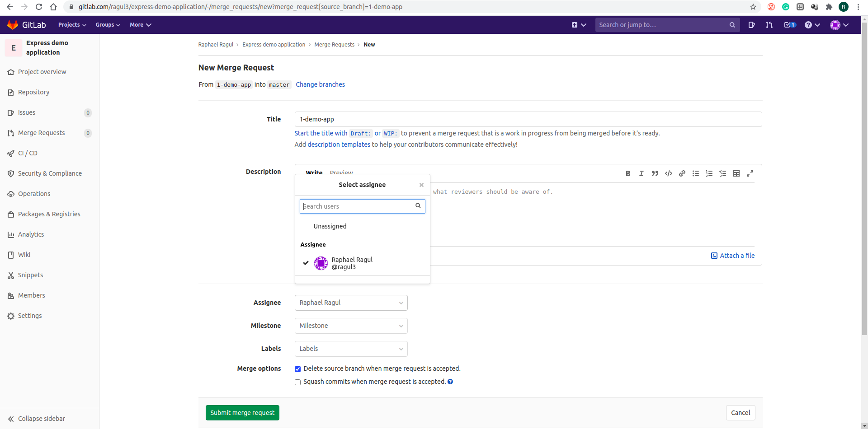This screenshot has height=429, width=868.
Task: Open GitLab search users field in assignee popup
Action: (359, 206)
